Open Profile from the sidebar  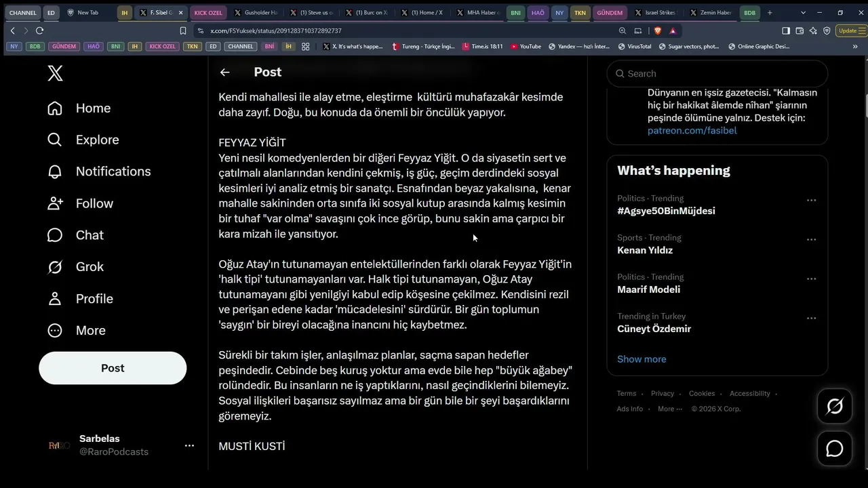click(x=81, y=299)
